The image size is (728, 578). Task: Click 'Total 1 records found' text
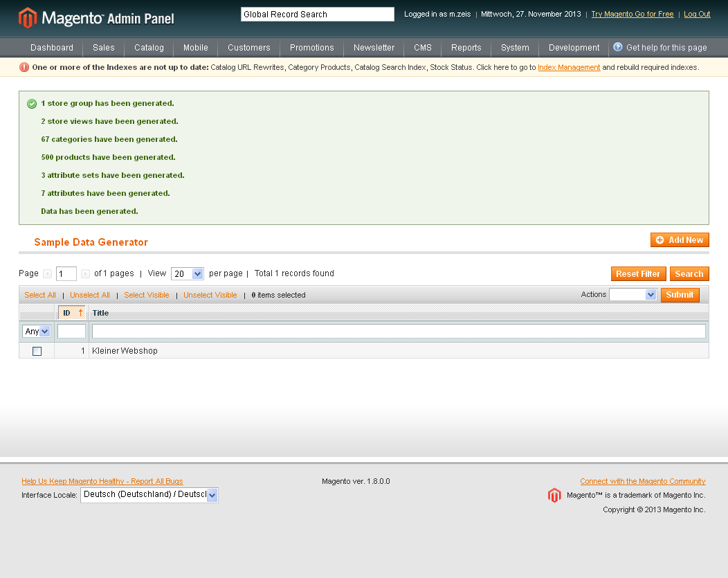pos(294,273)
